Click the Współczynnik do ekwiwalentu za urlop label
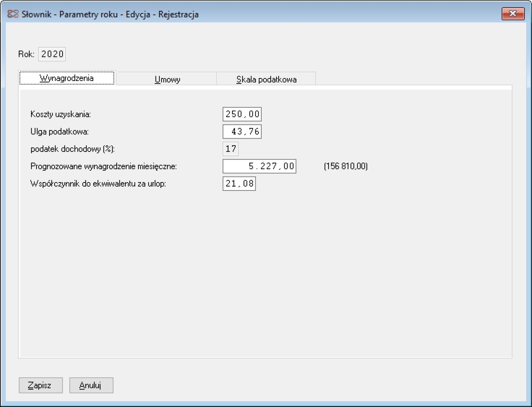The width and height of the screenshot is (532, 407). (x=98, y=184)
